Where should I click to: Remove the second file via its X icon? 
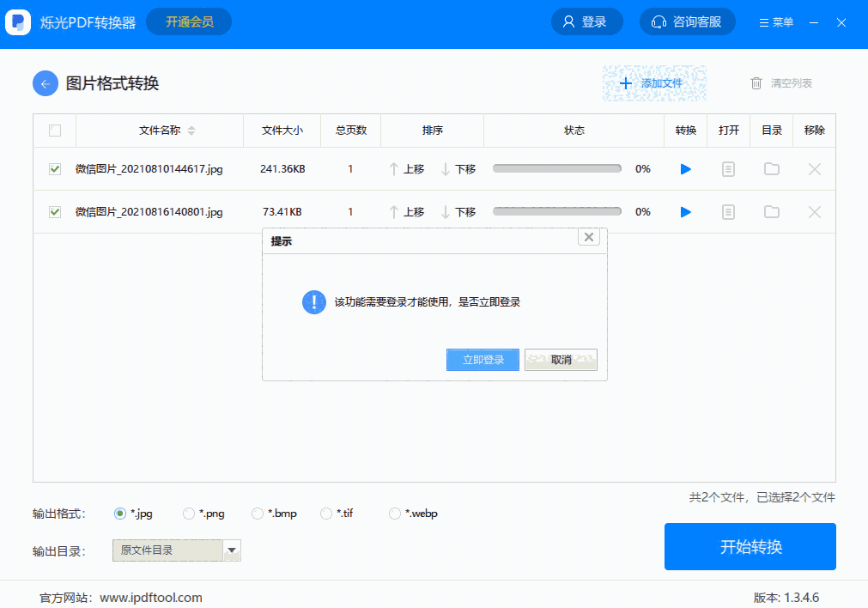click(813, 211)
